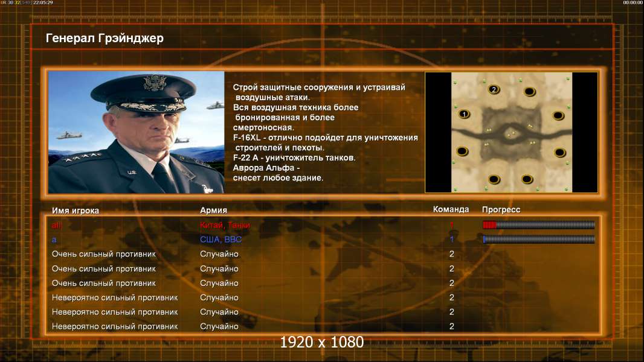Select the unnumbered start spot right of position 2
Viewport: 644px width, 362px height.
(529, 92)
